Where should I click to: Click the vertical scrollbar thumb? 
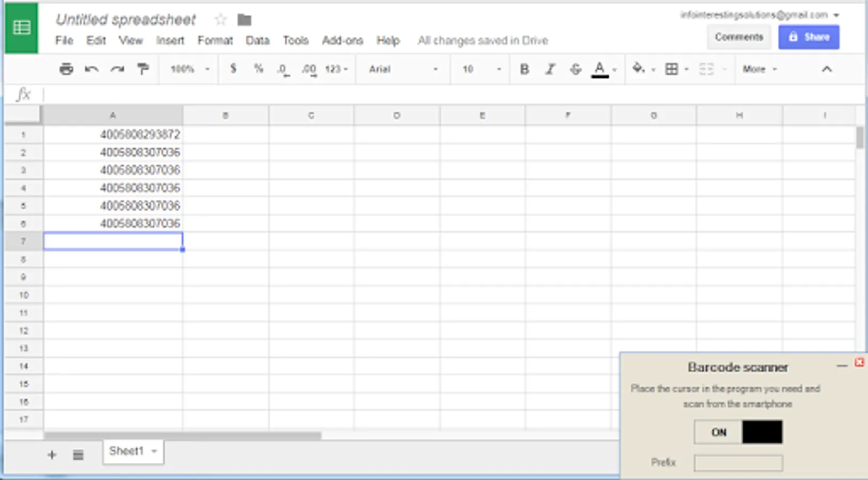(x=859, y=138)
